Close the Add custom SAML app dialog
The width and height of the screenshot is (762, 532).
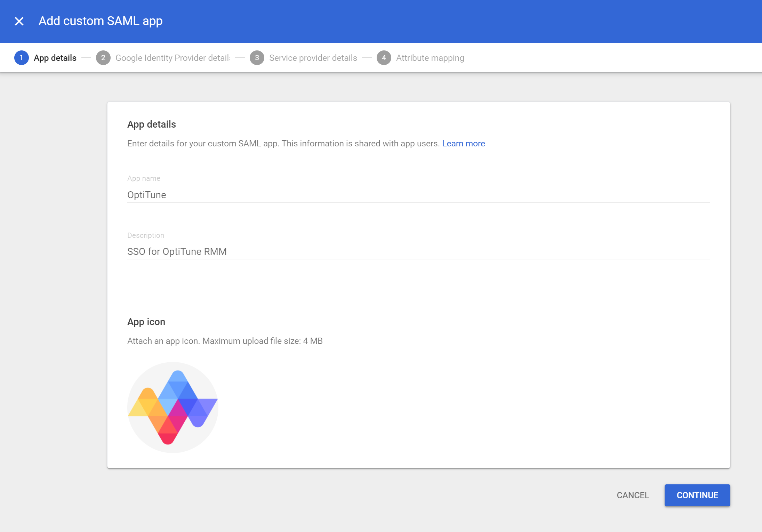(19, 21)
